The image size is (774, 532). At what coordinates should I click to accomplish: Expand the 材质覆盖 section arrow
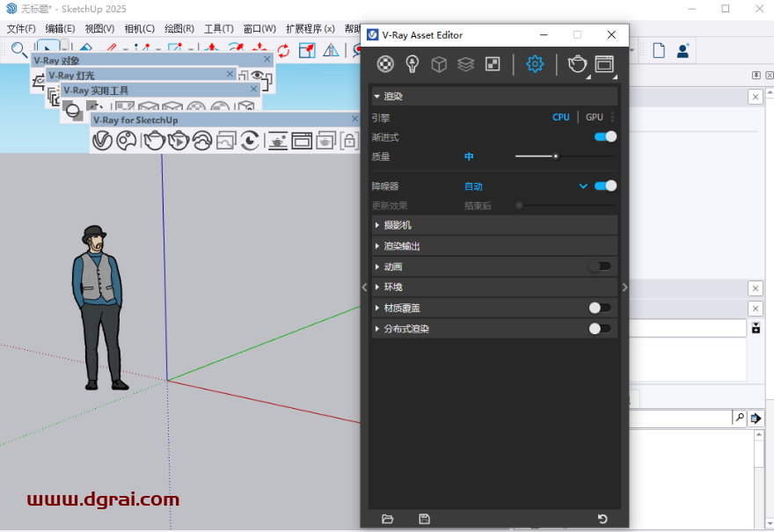click(x=377, y=308)
